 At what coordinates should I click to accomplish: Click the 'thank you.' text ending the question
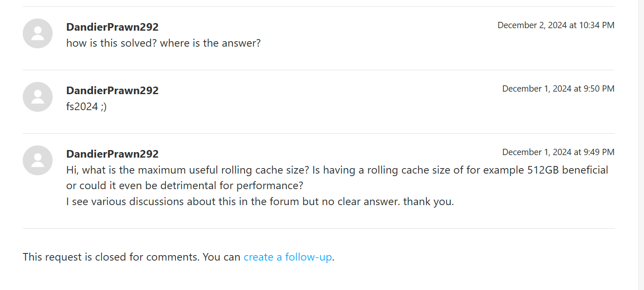pos(428,201)
